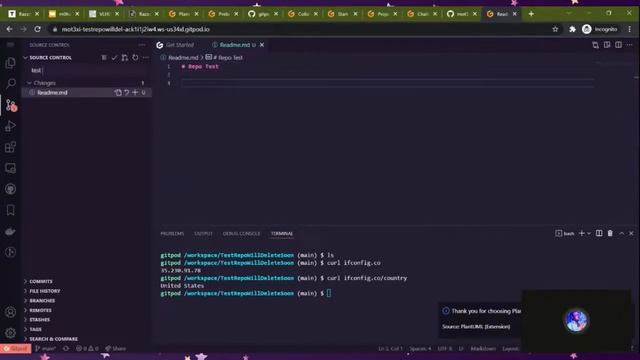This screenshot has width=640, height=360.
Task: Synchronize changes icon in status bar
Action: pos(66,349)
